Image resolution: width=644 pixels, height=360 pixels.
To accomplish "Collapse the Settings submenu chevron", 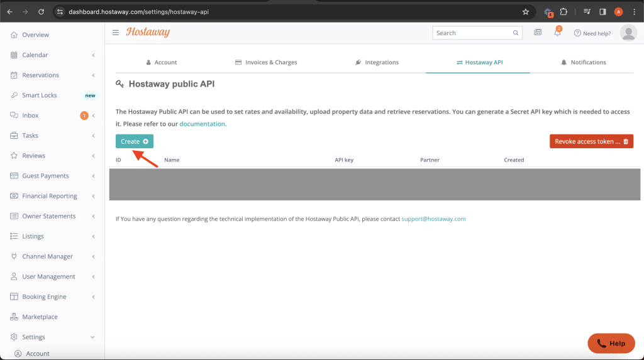I will (x=92, y=337).
